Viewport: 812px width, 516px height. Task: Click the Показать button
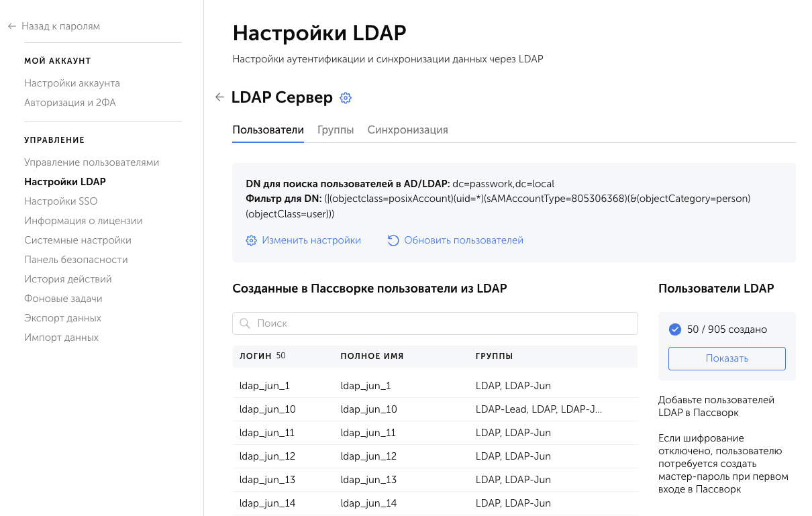coord(727,358)
